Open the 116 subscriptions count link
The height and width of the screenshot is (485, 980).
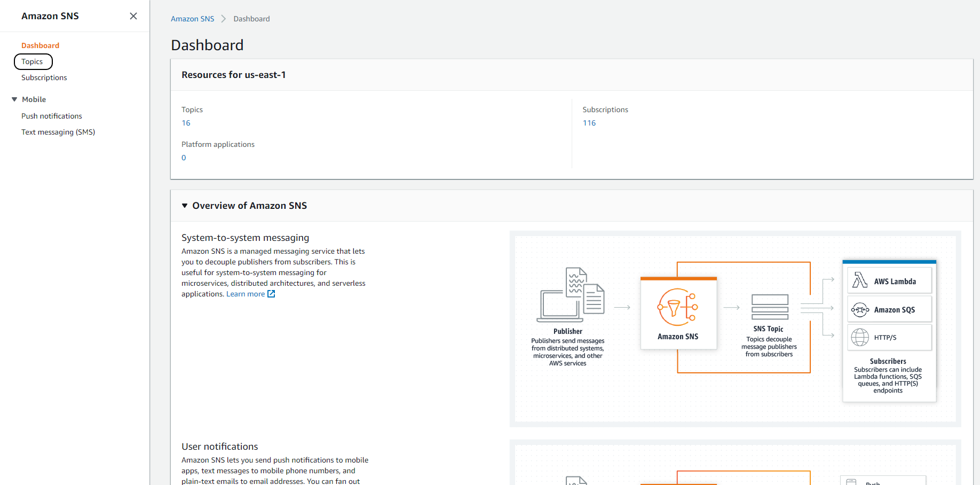(589, 123)
